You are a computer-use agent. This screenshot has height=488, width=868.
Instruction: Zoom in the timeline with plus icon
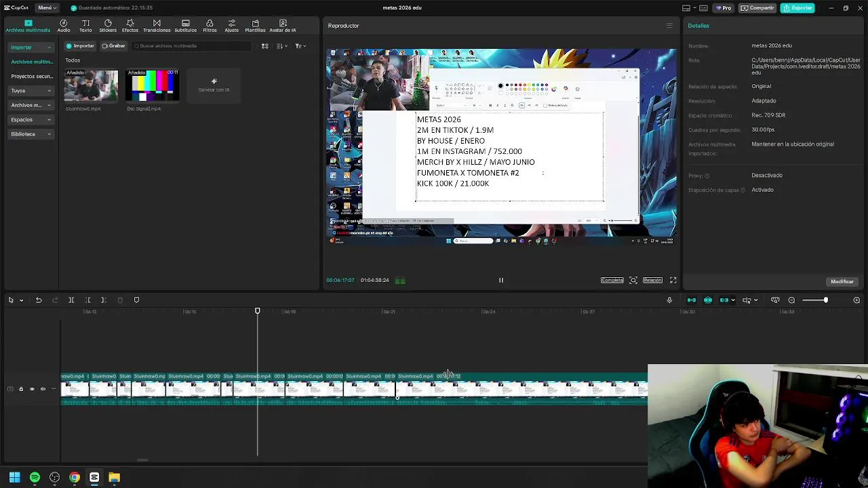pyautogui.click(x=856, y=300)
